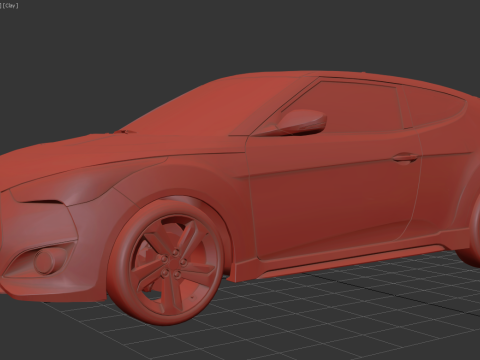Screen dimensions: 480x360
Task: Select the round fog light
Action: (x=45, y=262)
